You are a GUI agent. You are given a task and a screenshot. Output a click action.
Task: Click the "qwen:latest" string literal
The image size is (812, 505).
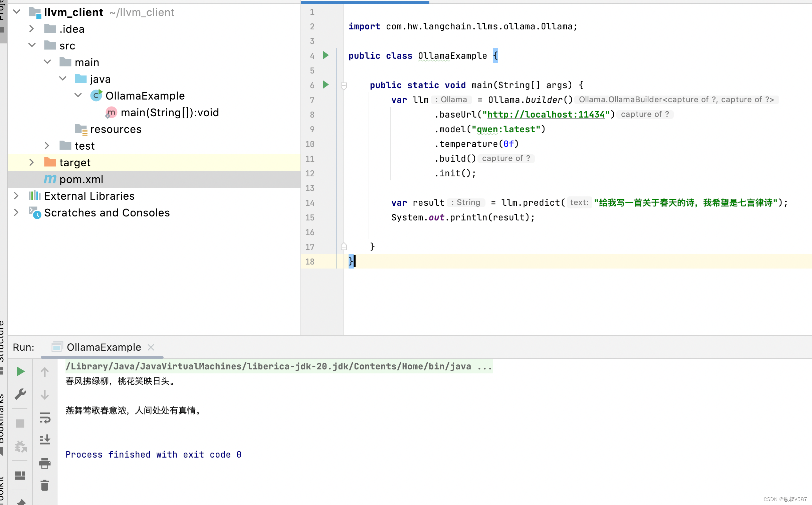coord(505,129)
